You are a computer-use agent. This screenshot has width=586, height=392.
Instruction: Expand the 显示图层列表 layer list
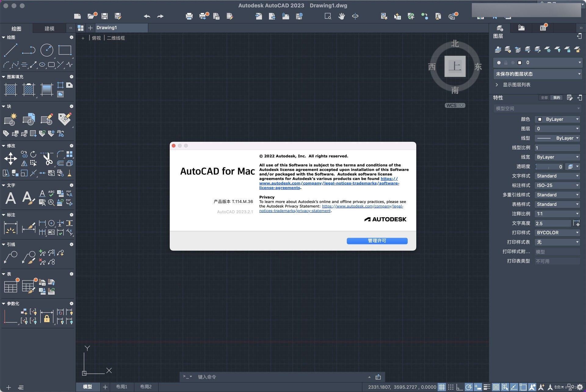pos(516,85)
